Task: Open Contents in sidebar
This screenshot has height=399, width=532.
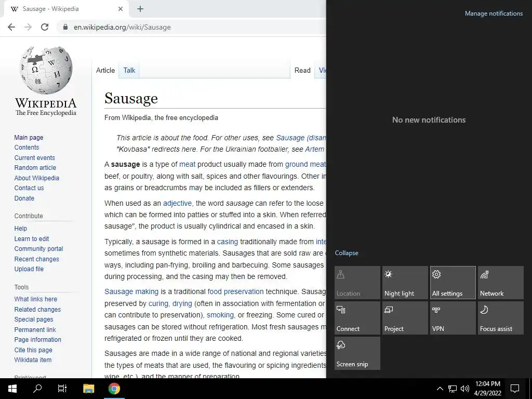Action: (x=26, y=147)
